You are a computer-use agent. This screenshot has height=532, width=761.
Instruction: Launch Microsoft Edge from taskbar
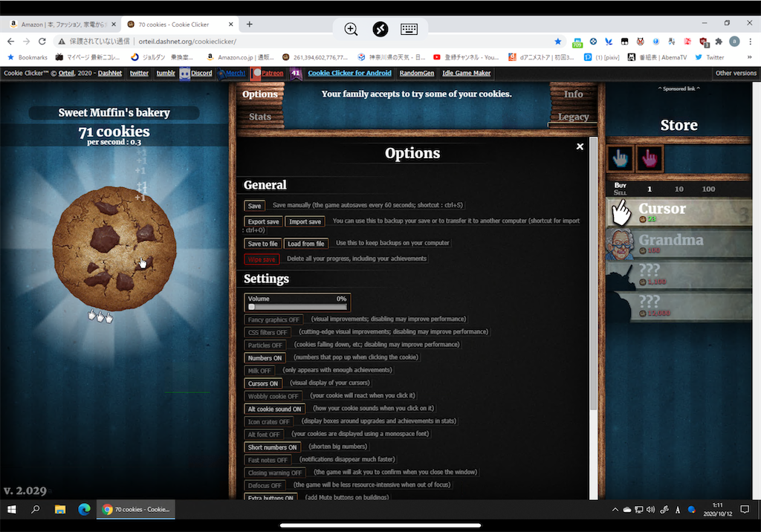click(84, 509)
